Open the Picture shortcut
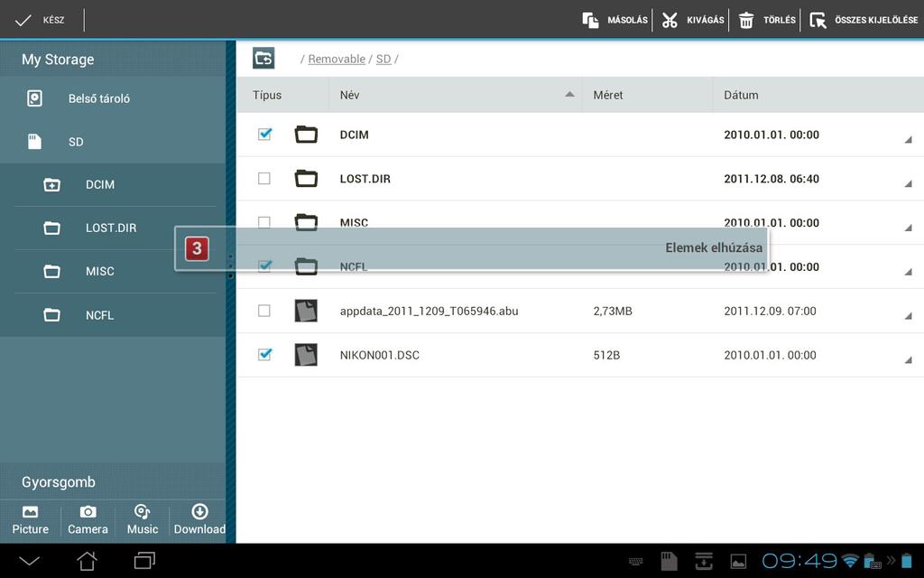Image resolution: width=924 pixels, height=578 pixels. 31,520
